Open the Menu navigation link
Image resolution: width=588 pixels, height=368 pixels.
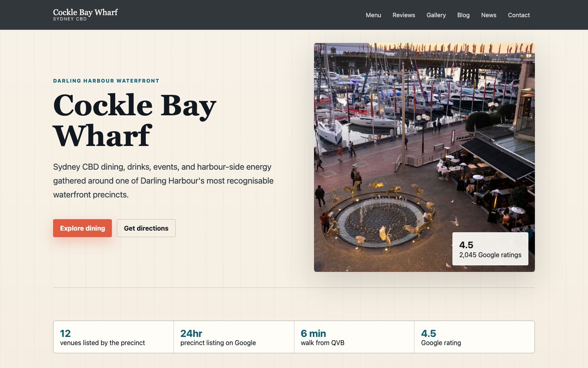[x=373, y=15]
